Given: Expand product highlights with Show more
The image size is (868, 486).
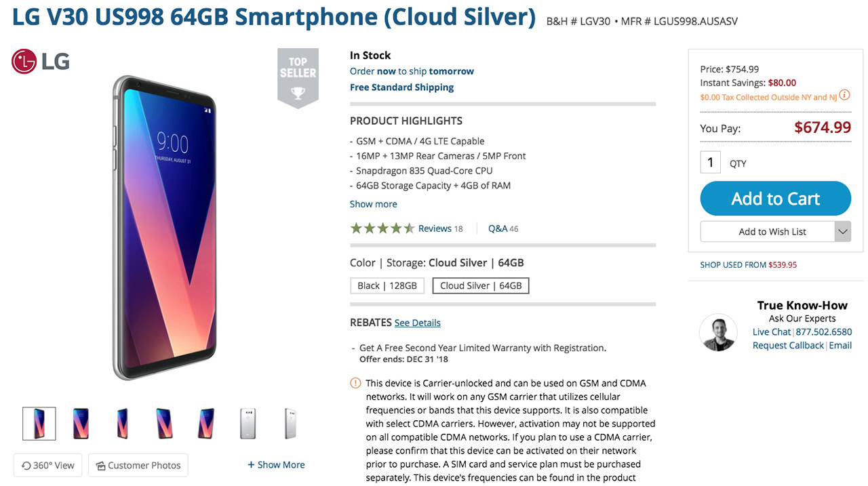Looking at the screenshot, I should coord(374,204).
